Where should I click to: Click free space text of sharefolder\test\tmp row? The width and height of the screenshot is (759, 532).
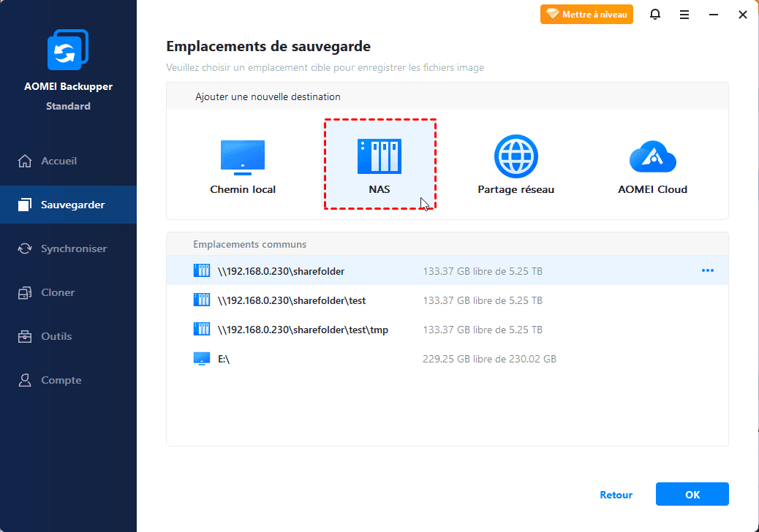[x=483, y=330]
